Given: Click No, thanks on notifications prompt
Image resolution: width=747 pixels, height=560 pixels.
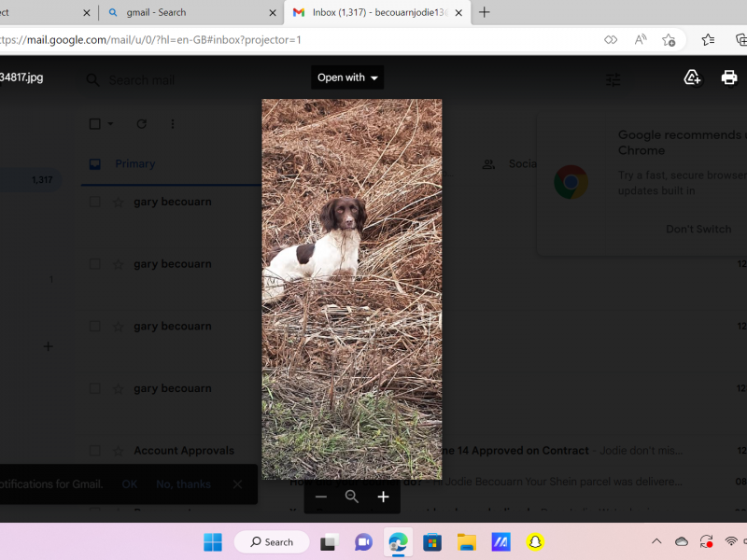Looking at the screenshot, I should click(x=183, y=484).
